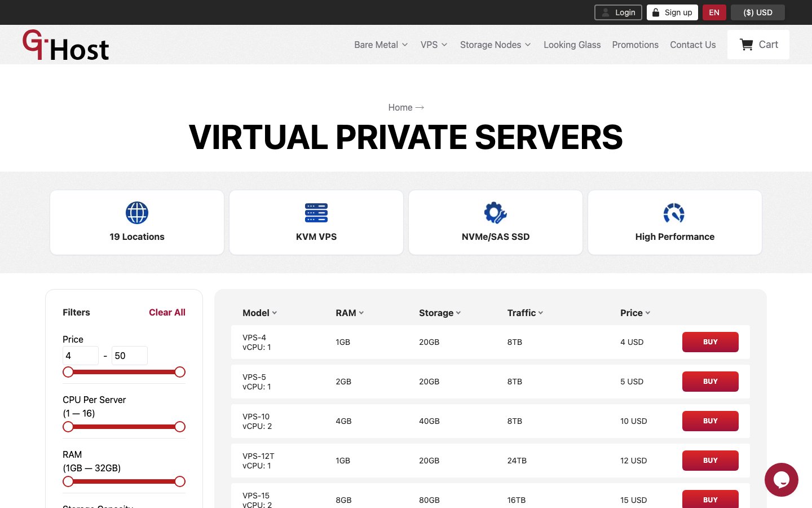The width and height of the screenshot is (812, 508).
Task: Click the VPS-10 model name
Action: [256, 417]
